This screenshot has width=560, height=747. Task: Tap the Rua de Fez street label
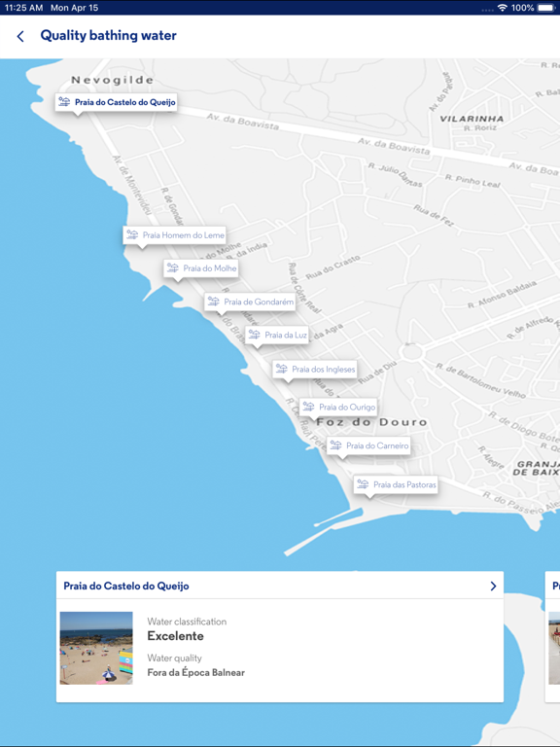click(x=433, y=215)
